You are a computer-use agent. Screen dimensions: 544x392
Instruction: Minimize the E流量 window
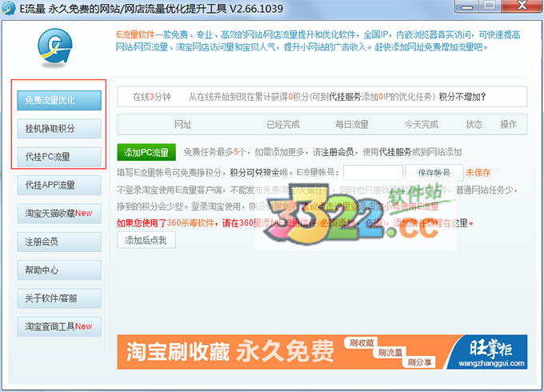[x=467, y=6]
